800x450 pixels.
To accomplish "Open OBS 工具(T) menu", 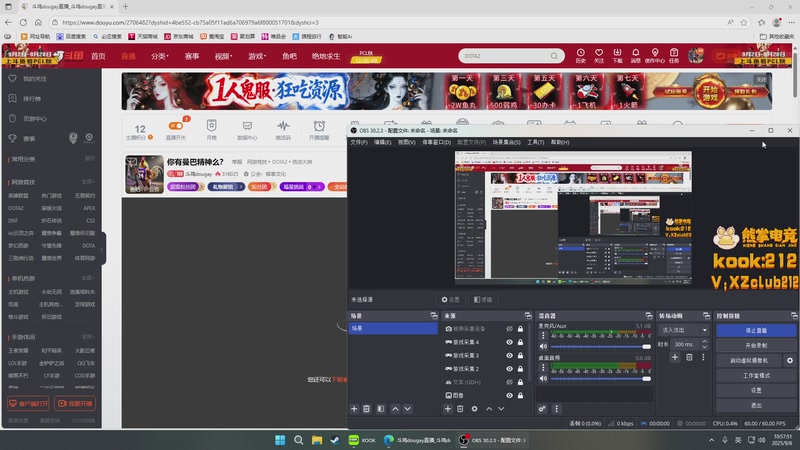I will (x=535, y=142).
